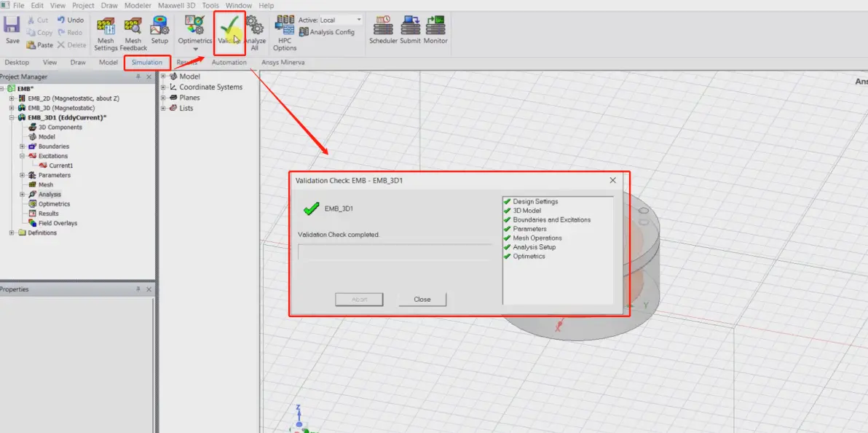Switch to the Desktop ribbon tab

(17, 63)
